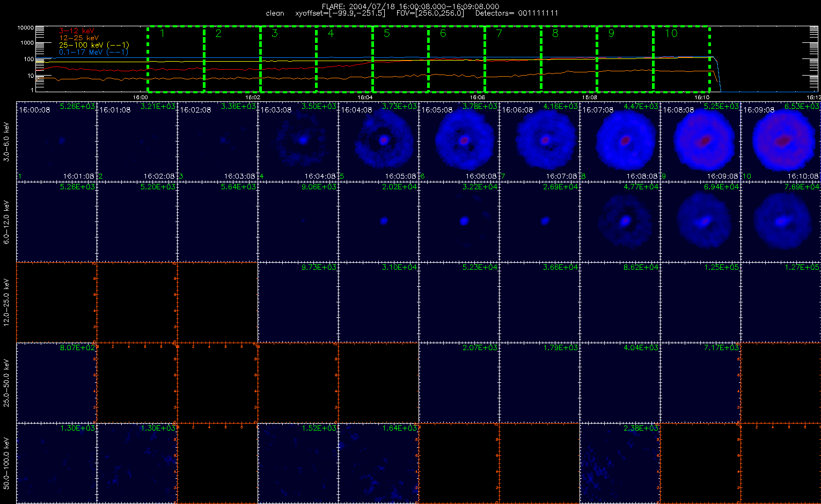Screen dimensions: 821x504
Task: Open the 6.0-12.0 keV image with flux 2.02E+04
Action: coord(378,221)
